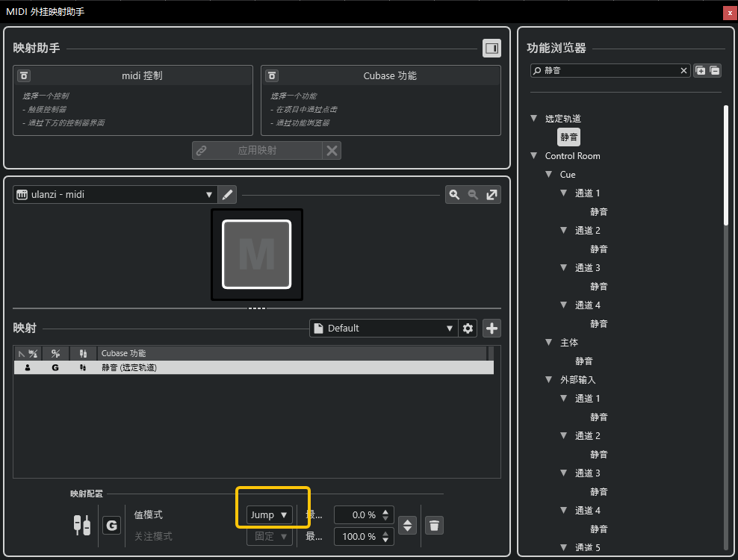This screenshot has width=738, height=560.
Task: Click the X button beside 应用映射
Action: pyautogui.click(x=332, y=151)
